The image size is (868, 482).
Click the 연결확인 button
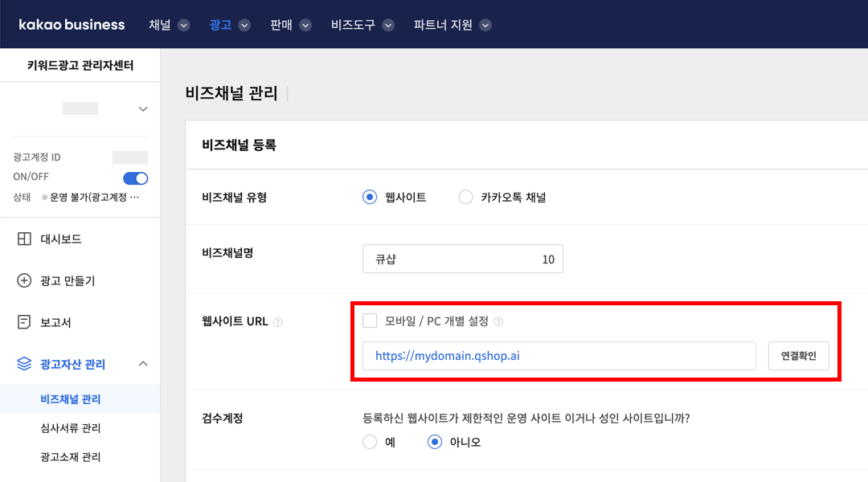pyautogui.click(x=798, y=356)
